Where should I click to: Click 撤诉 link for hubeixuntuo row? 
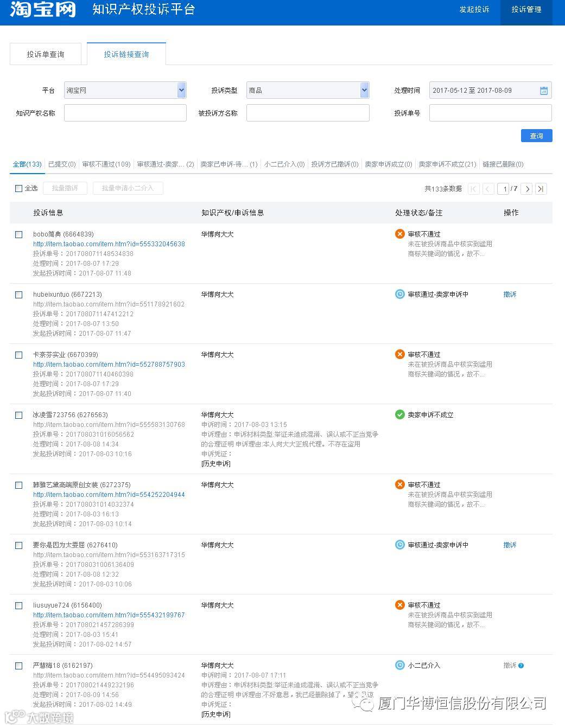coord(510,295)
